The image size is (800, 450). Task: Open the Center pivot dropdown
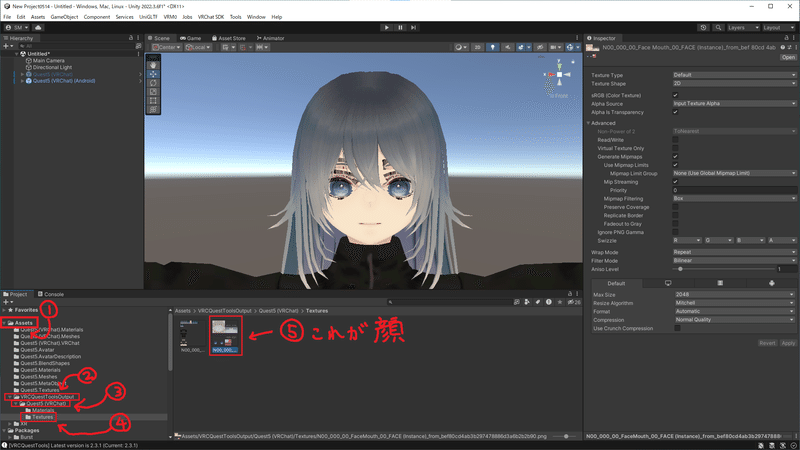click(166, 47)
